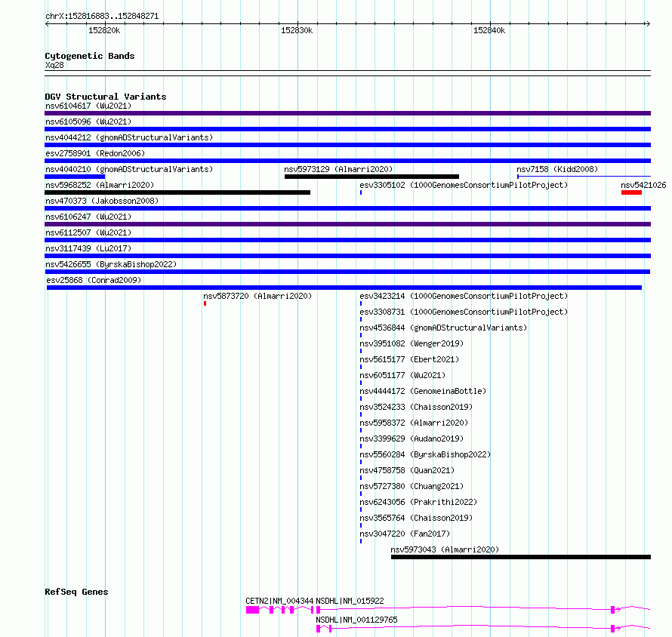672x637 pixels.
Task: Click the 152820k ruler tick label
Action: click(x=104, y=30)
